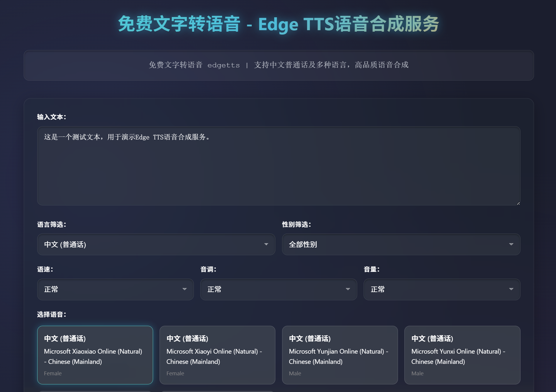
Task: Click inside the 输入文本 text area
Action: point(278,166)
